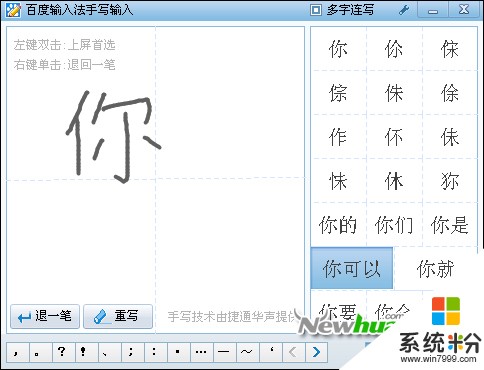The image size is (484, 370).
Task: Close the handwriting input window
Action: tap(464, 10)
